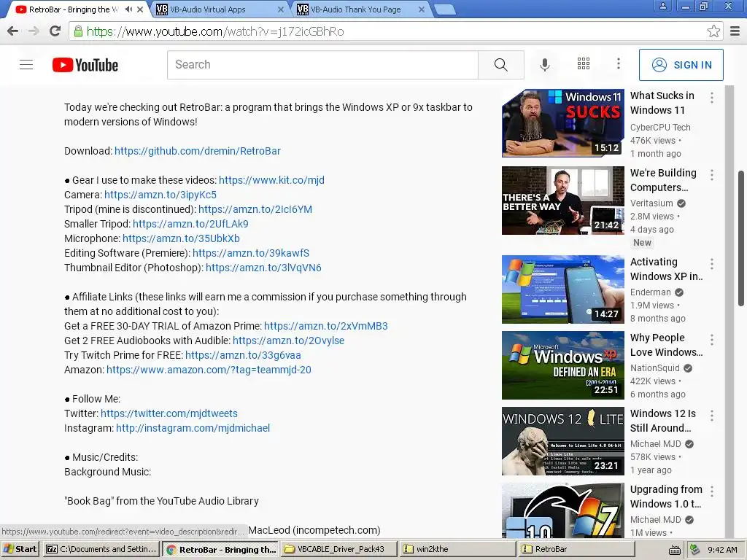Open Chrome hamburger menu
Viewport: 747px width, 560px height.
[735, 31]
